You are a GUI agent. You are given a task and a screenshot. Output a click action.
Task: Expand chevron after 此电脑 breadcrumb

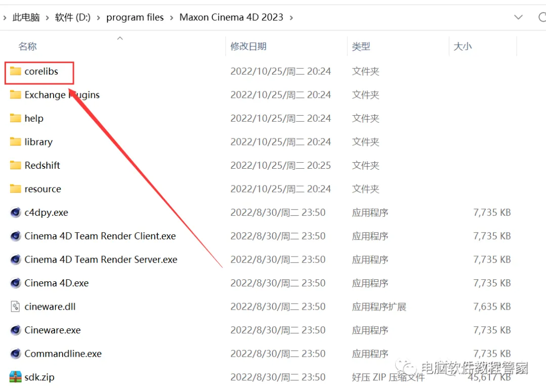coord(47,17)
